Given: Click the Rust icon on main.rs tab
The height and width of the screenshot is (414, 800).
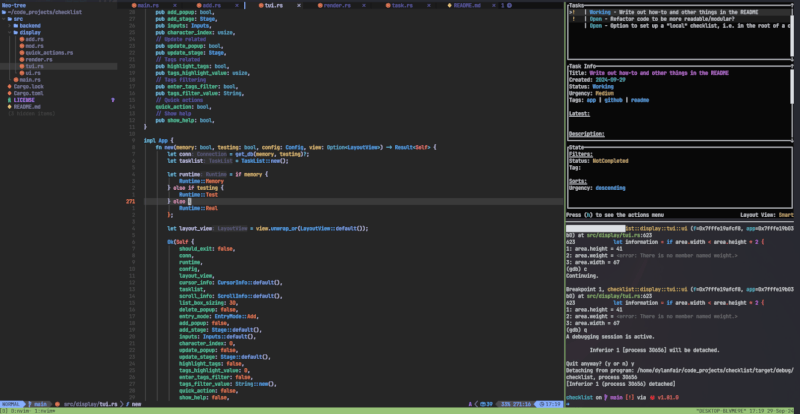Looking at the screenshot, I should 132,5.
